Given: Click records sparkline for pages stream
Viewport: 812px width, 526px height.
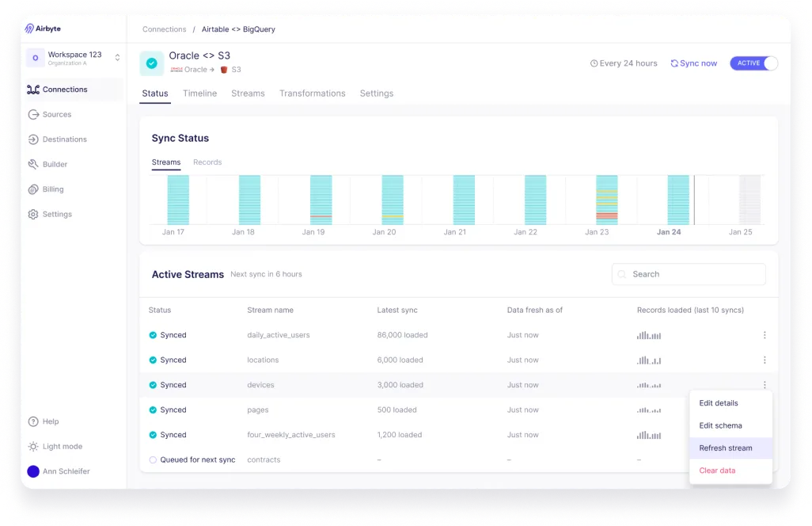Looking at the screenshot, I should [649, 410].
